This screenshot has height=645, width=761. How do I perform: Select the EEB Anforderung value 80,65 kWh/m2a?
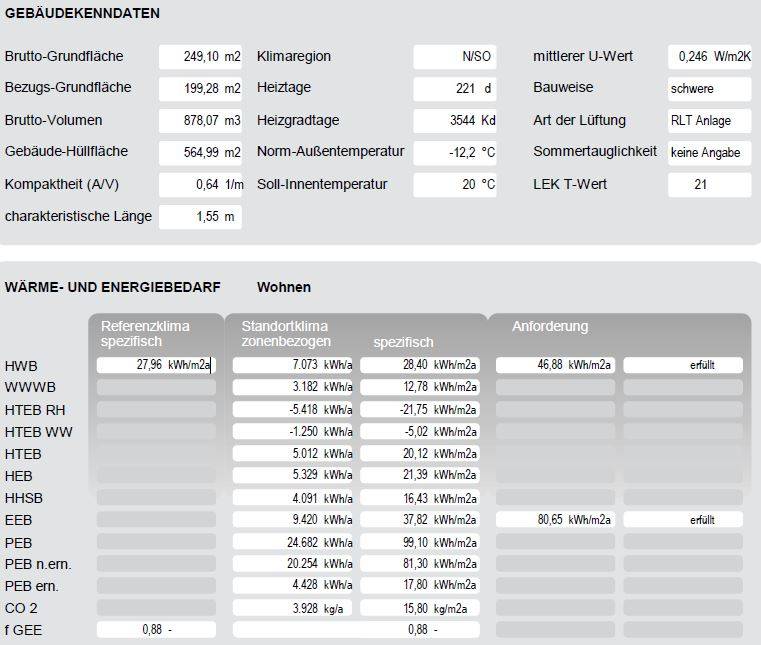[555, 520]
